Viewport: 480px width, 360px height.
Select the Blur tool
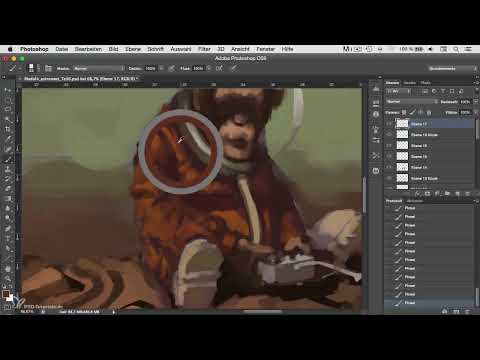[8, 208]
